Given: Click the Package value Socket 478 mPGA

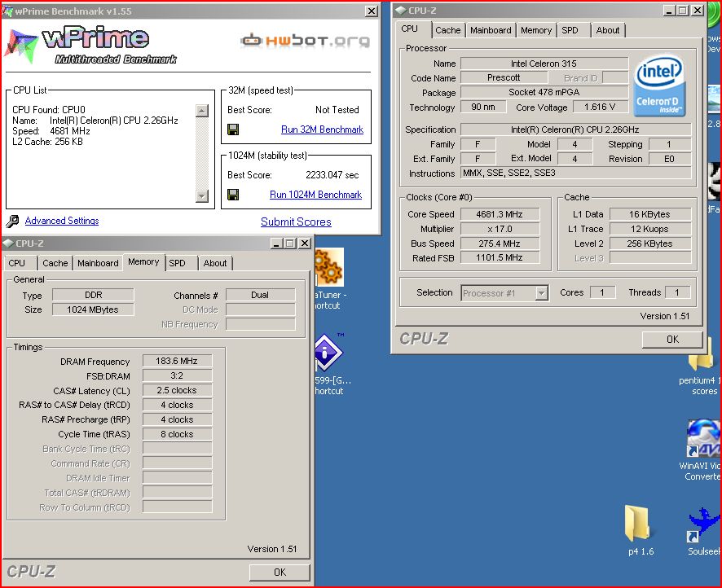Looking at the screenshot, I should [544, 93].
